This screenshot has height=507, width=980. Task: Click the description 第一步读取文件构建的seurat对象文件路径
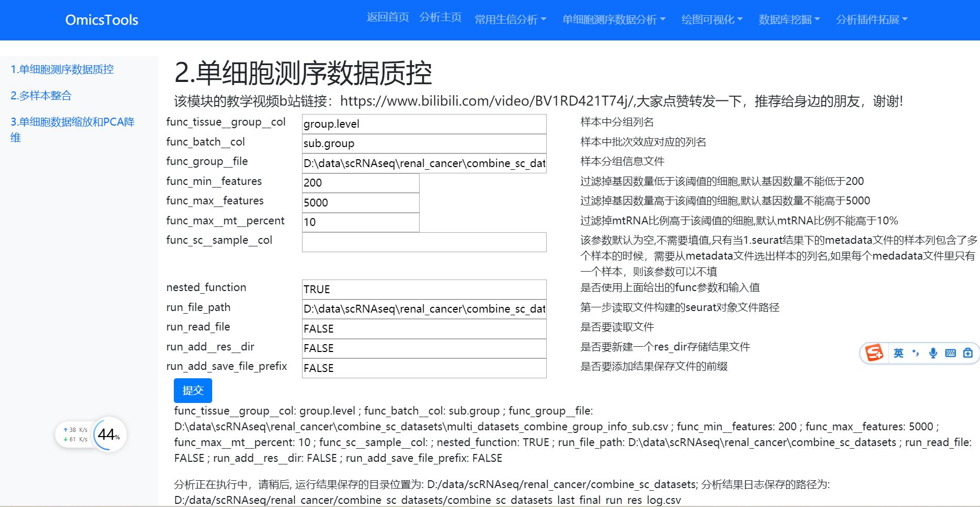680,307
